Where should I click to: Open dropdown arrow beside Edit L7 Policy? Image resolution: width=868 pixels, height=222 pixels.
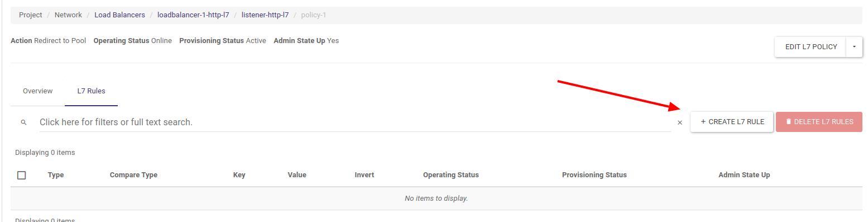click(854, 47)
